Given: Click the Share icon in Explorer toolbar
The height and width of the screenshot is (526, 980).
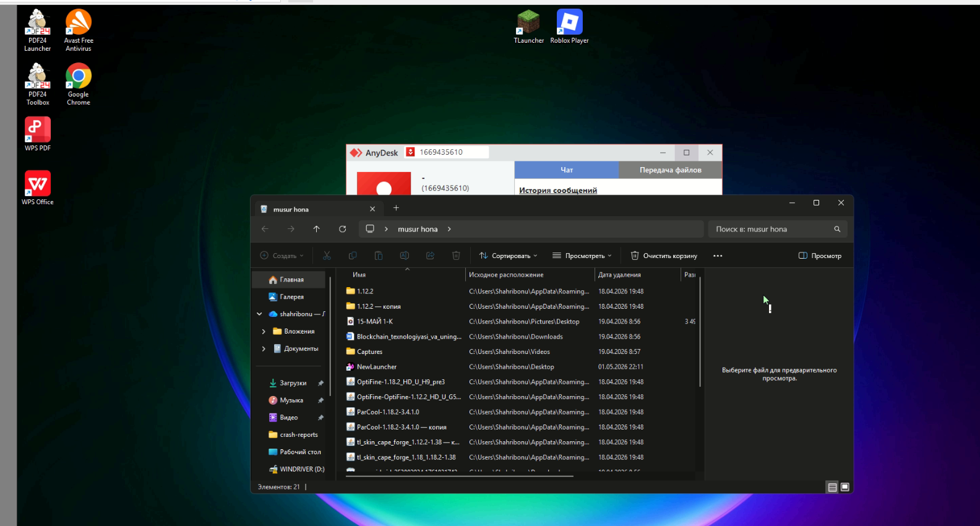Looking at the screenshot, I should (430, 256).
